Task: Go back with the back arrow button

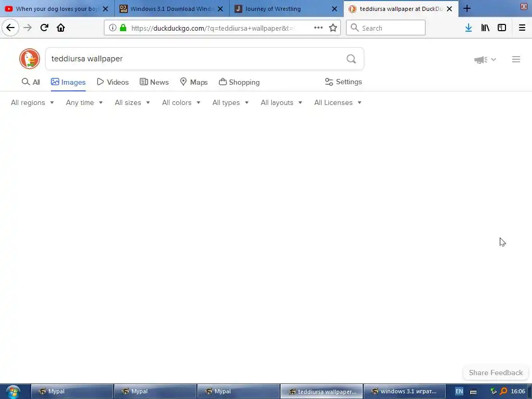Action: click(10, 28)
